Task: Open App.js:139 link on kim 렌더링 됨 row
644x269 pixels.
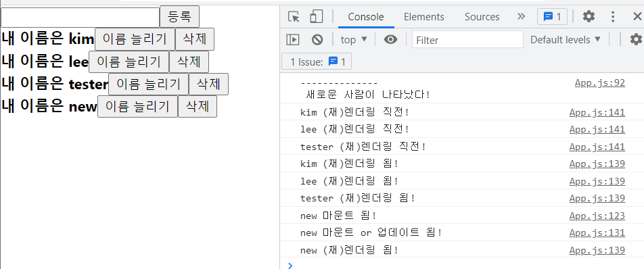Action: tap(597, 164)
